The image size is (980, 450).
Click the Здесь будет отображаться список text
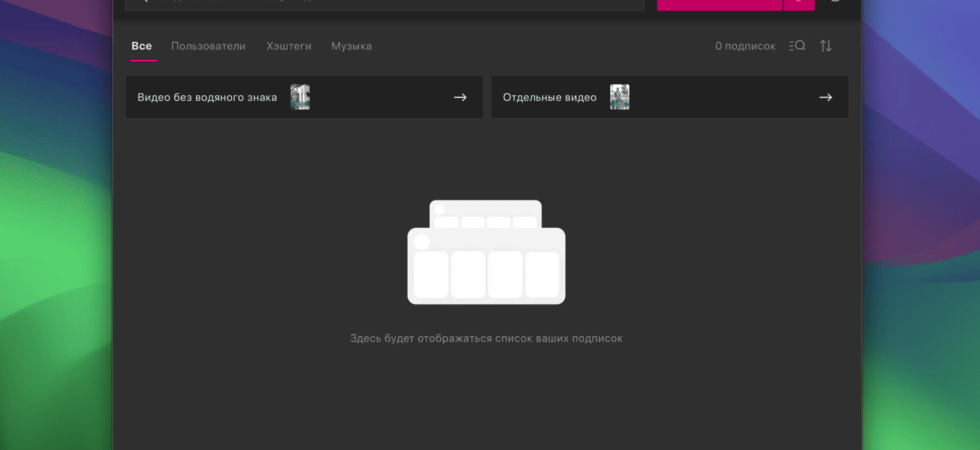click(444, 338)
